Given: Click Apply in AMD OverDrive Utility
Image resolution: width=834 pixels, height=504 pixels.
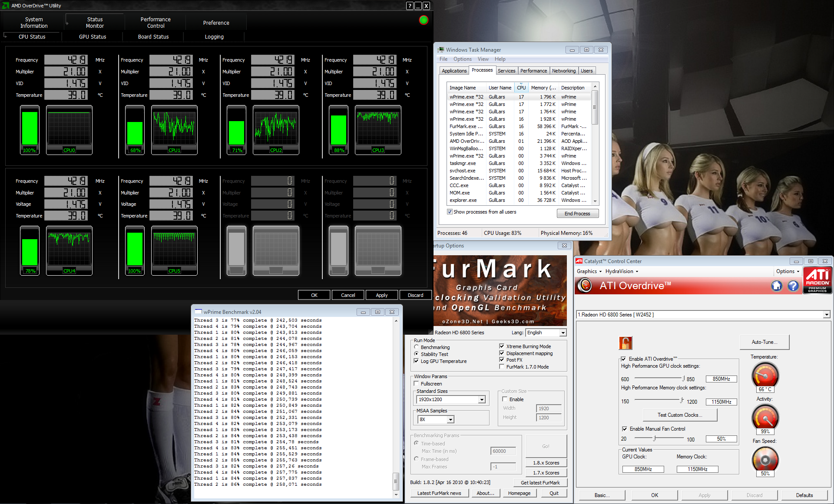Looking at the screenshot, I should coord(382,295).
